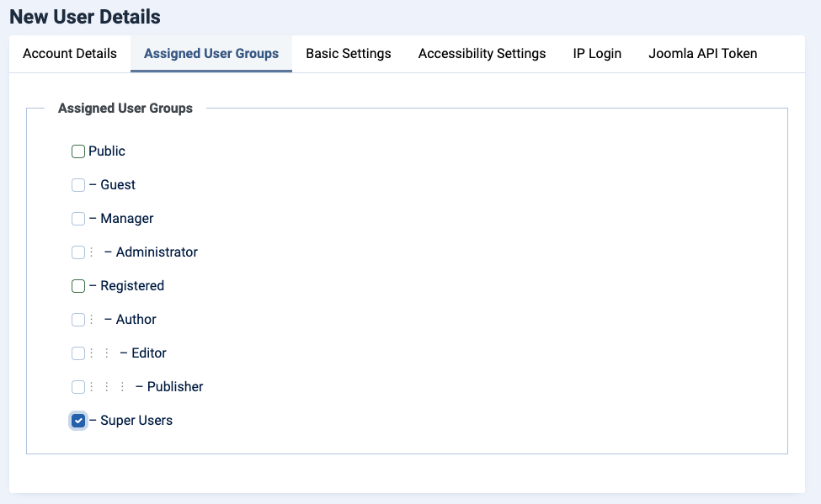Image resolution: width=821 pixels, height=504 pixels.
Task: Enable the Guest group checkbox
Action: [x=78, y=185]
